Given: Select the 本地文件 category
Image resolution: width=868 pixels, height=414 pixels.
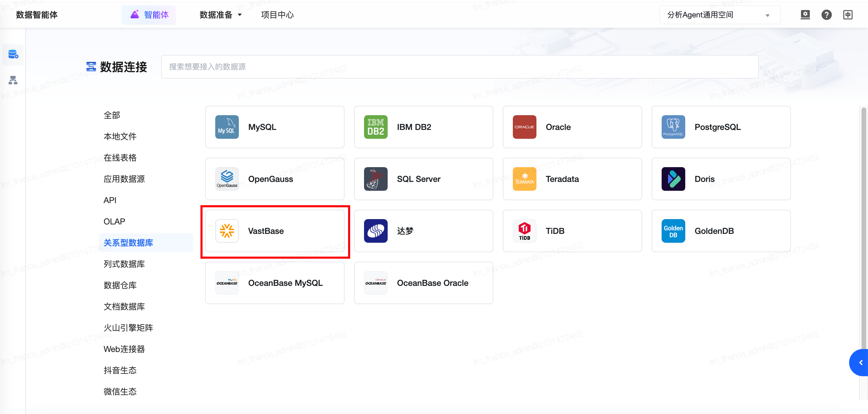Looking at the screenshot, I should point(120,136).
